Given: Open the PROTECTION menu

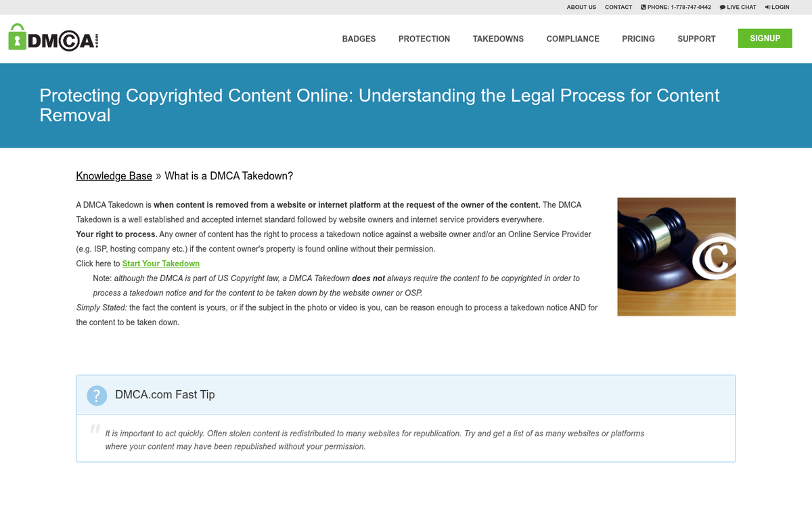Looking at the screenshot, I should pyautogui.click(x=424, y=39).
